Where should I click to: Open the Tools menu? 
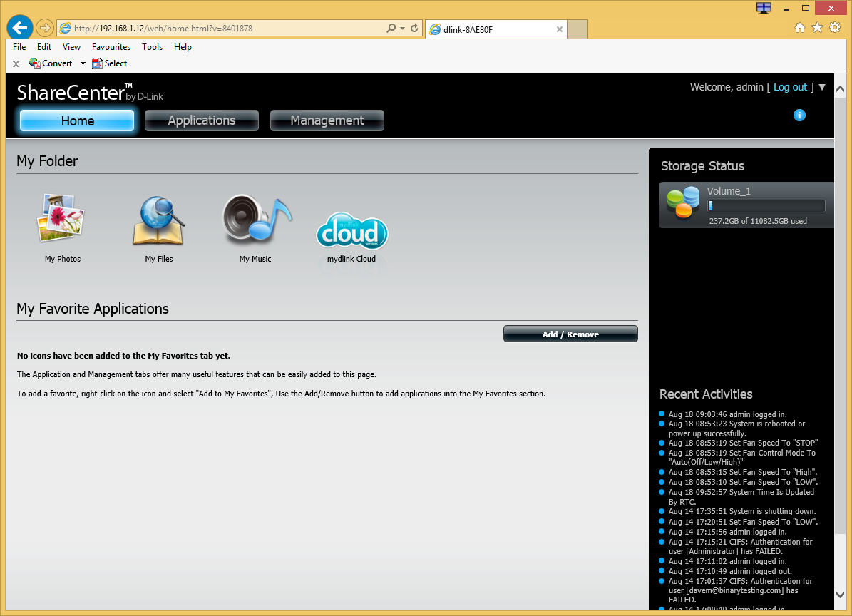[x=152, y=47]
